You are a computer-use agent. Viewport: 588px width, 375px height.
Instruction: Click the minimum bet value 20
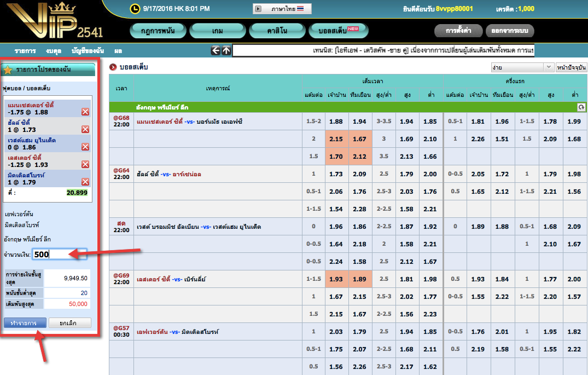click(84, 293)
